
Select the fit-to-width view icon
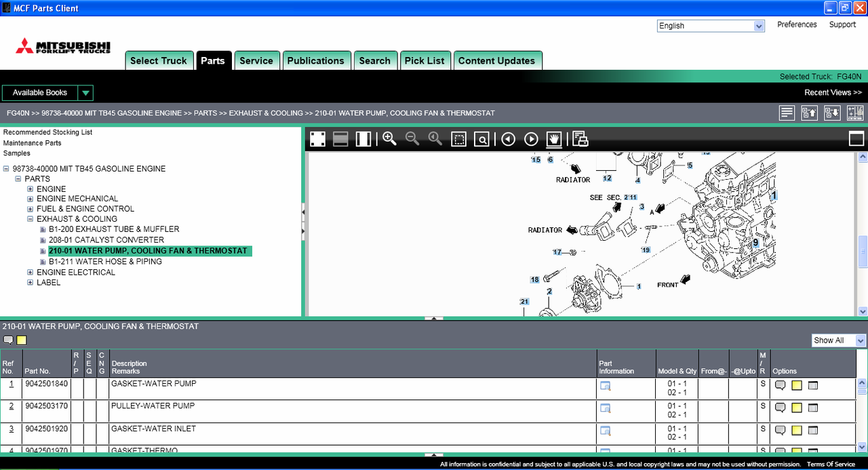(363, 139)
